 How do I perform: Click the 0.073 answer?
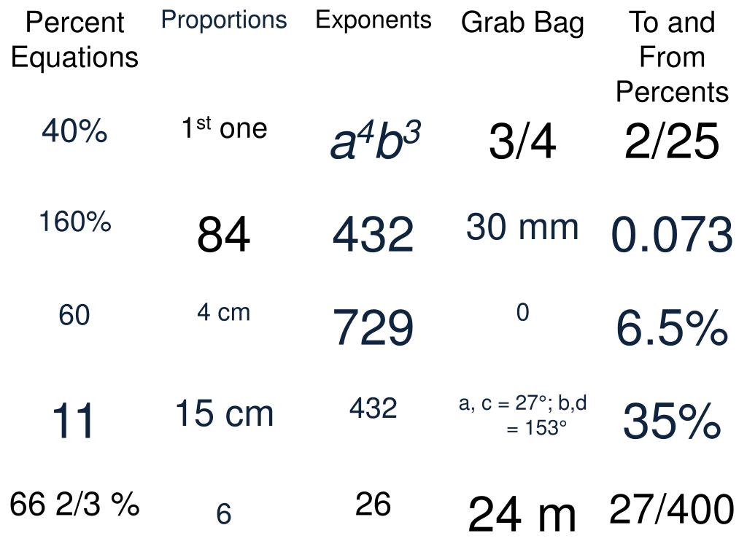coord(672,234)
